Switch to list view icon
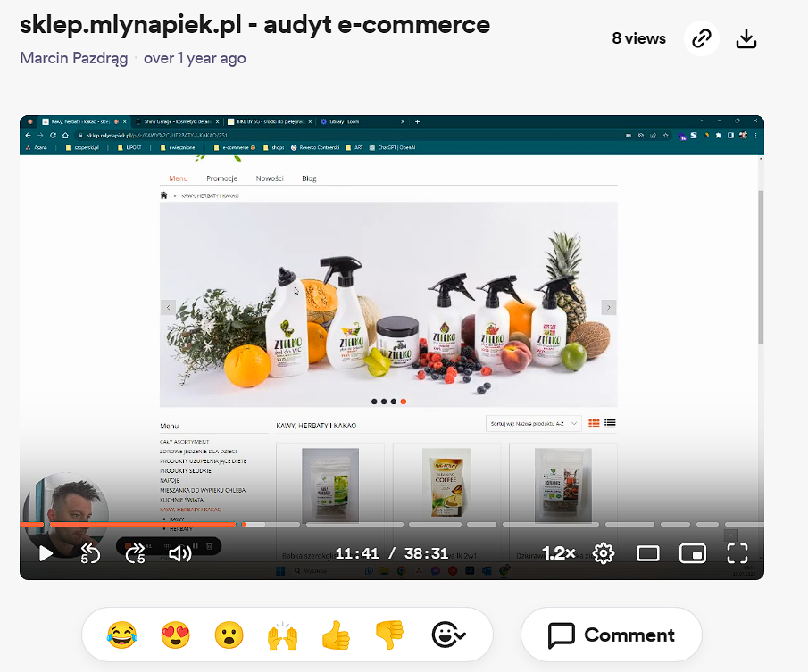This screenshot has height=672, width=808. [610, 424]
